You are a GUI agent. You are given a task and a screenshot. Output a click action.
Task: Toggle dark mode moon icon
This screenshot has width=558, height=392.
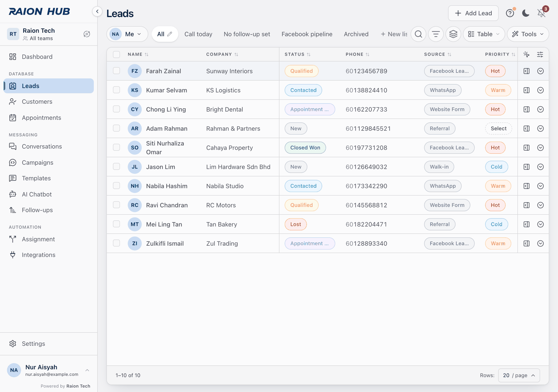(526, 13)
